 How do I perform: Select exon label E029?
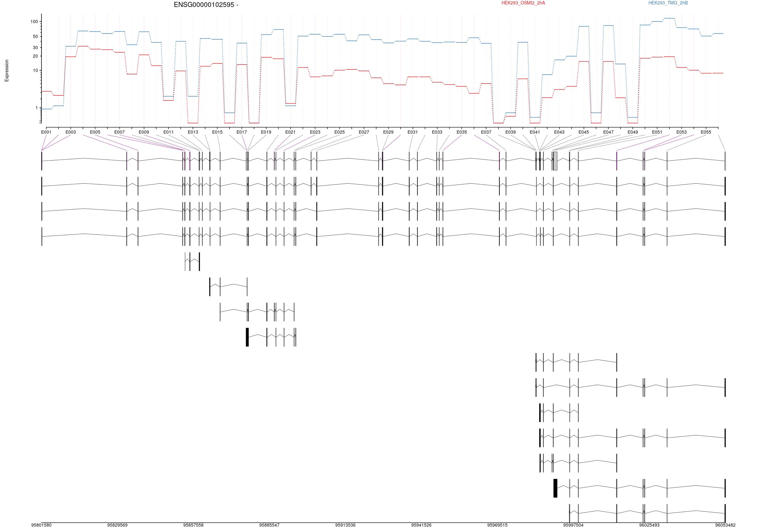click(389, 132)
